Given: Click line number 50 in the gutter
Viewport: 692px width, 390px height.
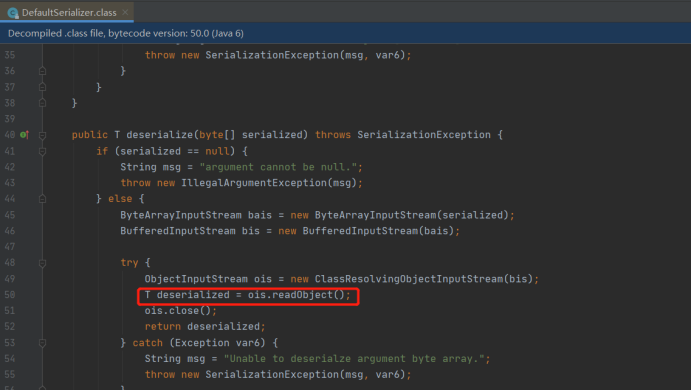Looking at the screenshot, I should [x=10, y=295].
